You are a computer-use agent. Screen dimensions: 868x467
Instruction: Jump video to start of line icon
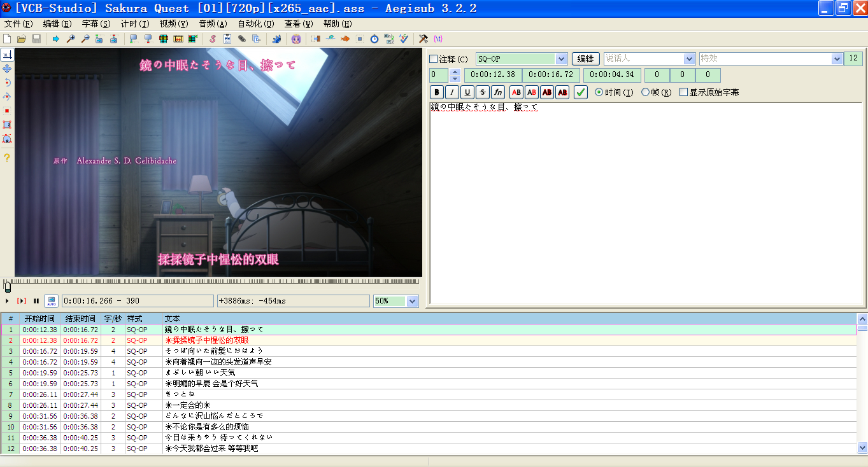pyautogui.click(x=99, y=39)
